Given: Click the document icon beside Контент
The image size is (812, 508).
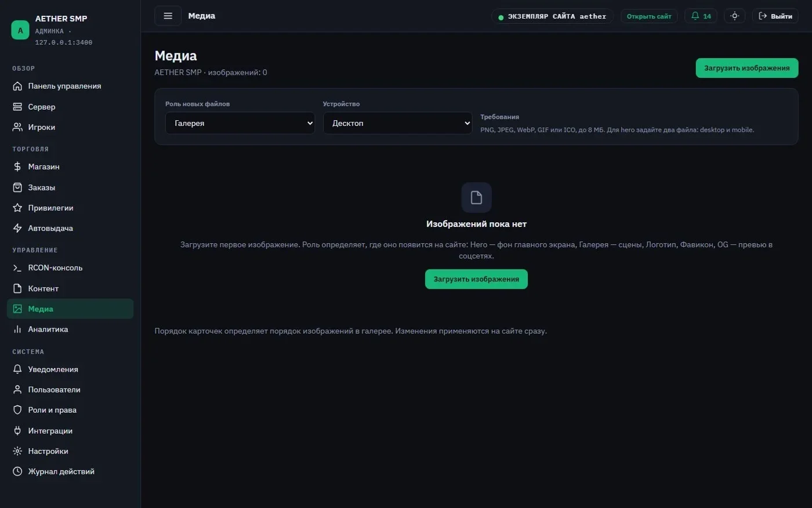Looking at the screenshot, I should coord(17,289).
